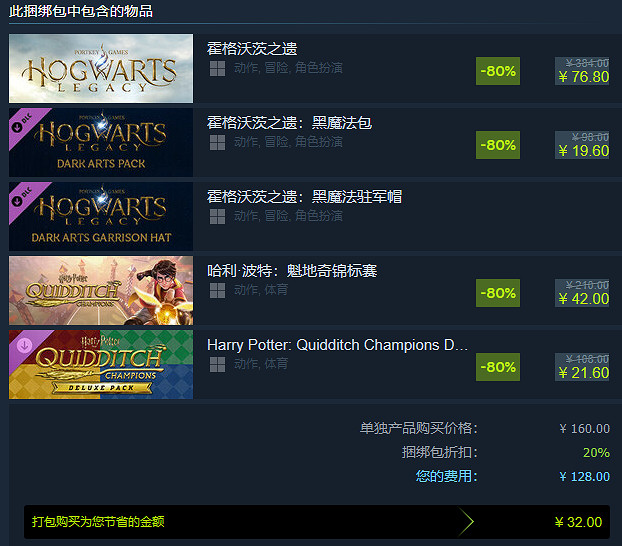Open 霍格沃茨之遗 title link
Screen dimensions: 622x546
point(252,49)
